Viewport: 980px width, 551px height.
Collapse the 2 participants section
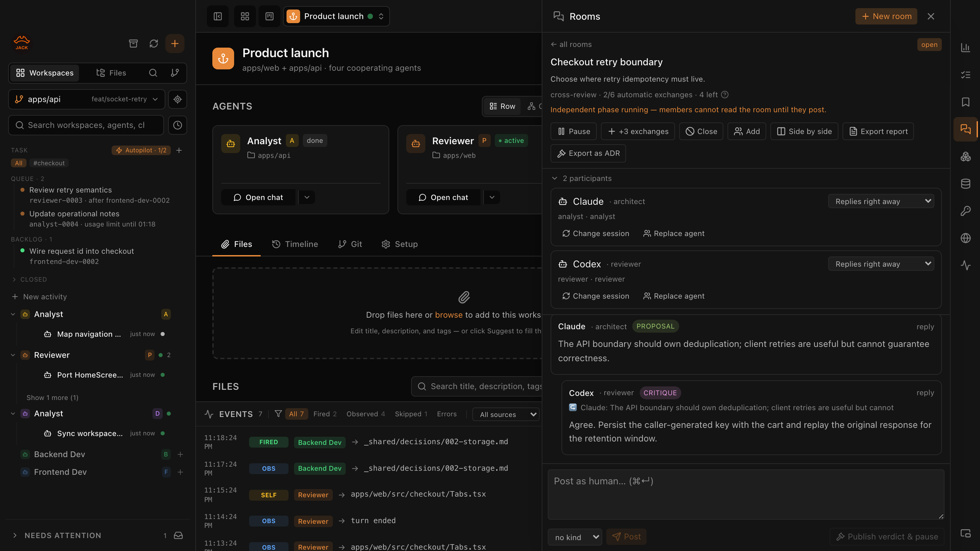click(581, 178)
